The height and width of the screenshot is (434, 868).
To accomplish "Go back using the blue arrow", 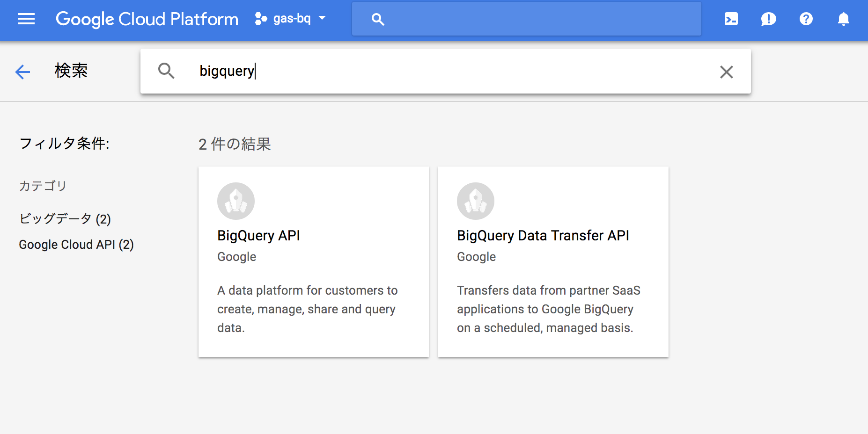I will [x=22, y=72].
